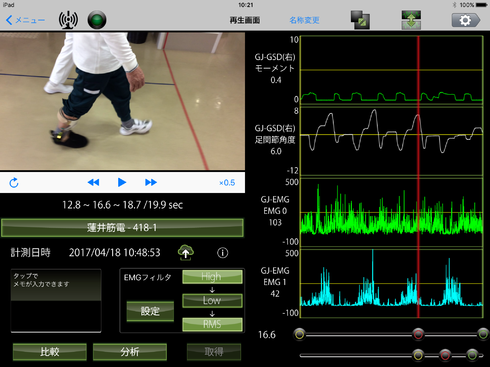Open the overlay windows icon in toolbar
The width and height of the screenshot is (490, 367).
pyautogui.click(x=360, y=20)
